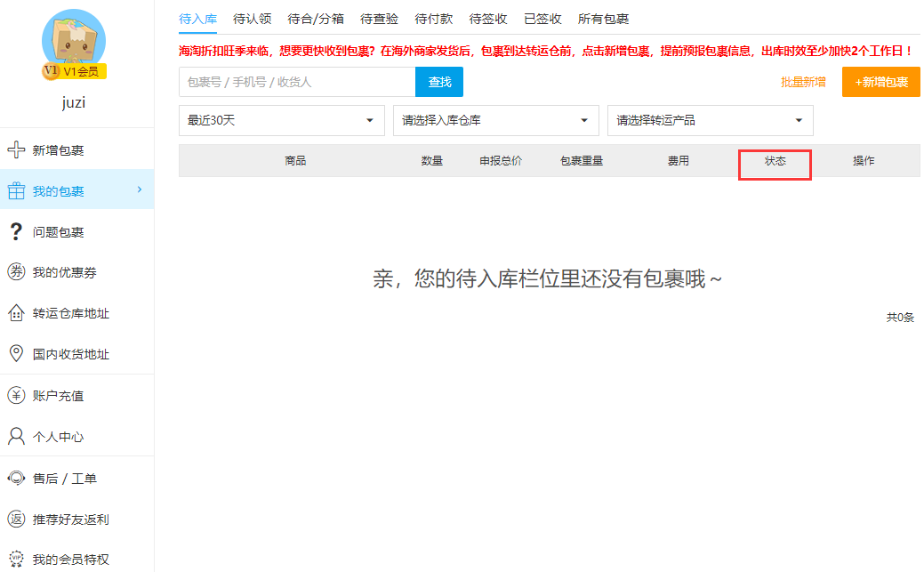
Task: Switch to the 待查验 tab
Action: (380, 19)
